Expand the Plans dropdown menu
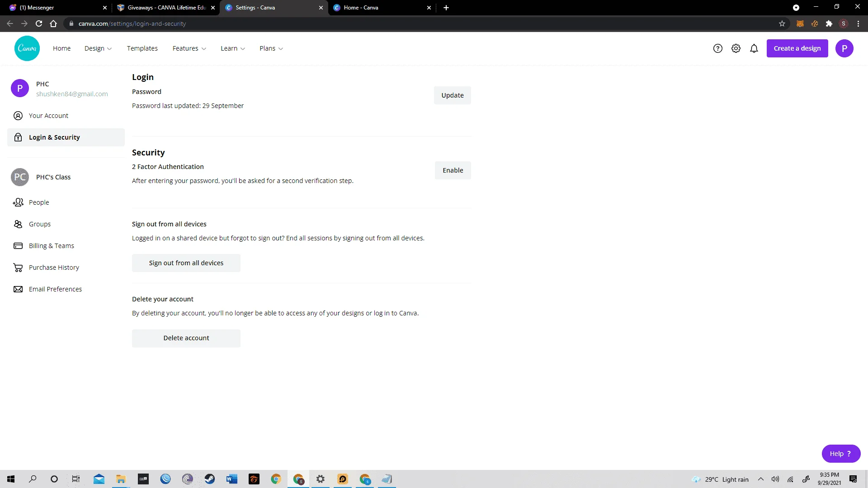Screen dimensions: 868x488 pyautogui.click(x=271, y=48)
